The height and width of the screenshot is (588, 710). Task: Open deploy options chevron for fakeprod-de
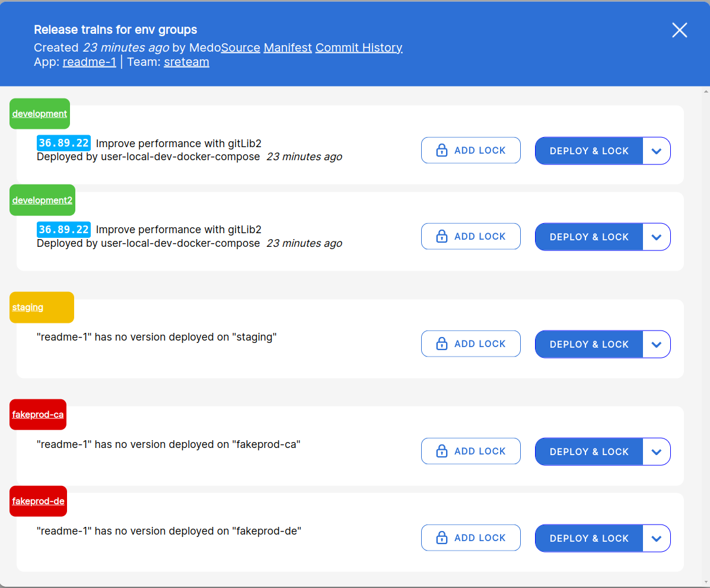coord(657,538)
